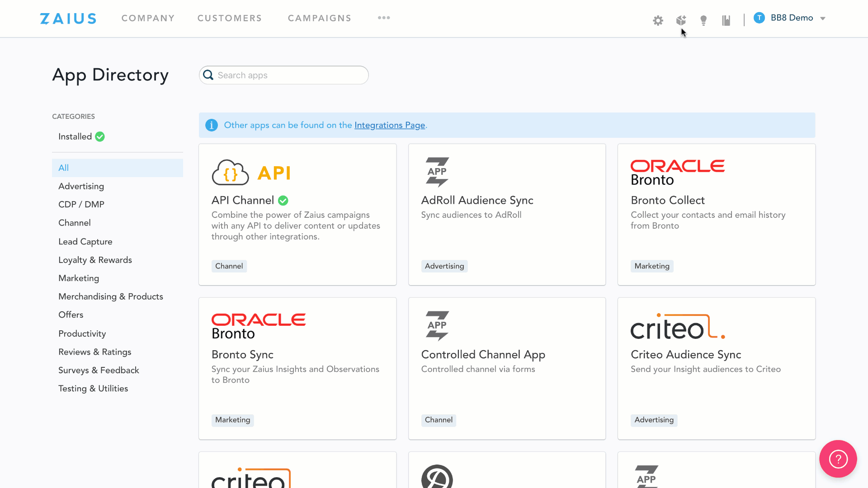Click the Search apps field
The width and height of the screenshot is (868, 488).
click(284, 75)
